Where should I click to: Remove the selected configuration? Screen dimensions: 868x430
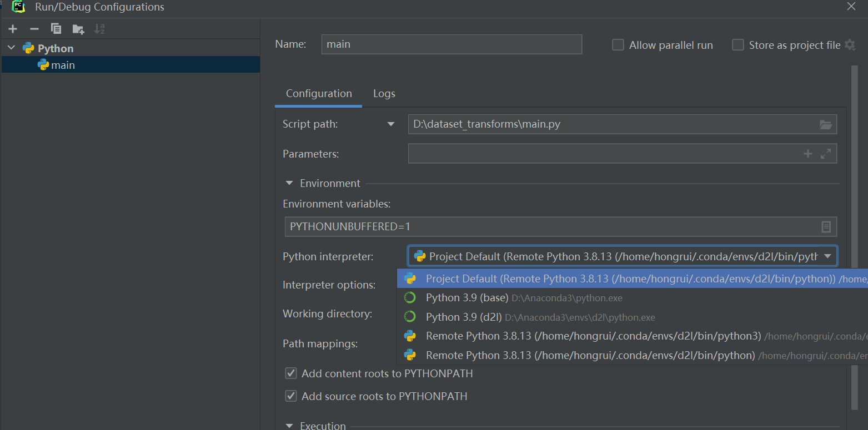[x=34, y=29]
